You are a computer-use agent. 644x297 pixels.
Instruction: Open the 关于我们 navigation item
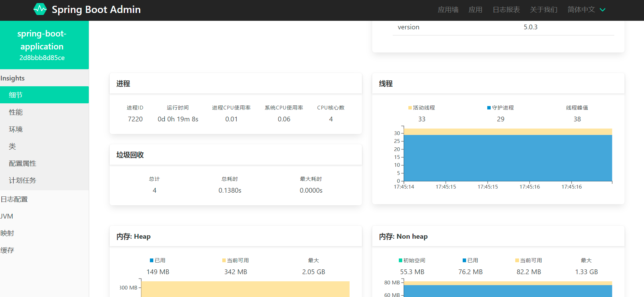(544, 10)
